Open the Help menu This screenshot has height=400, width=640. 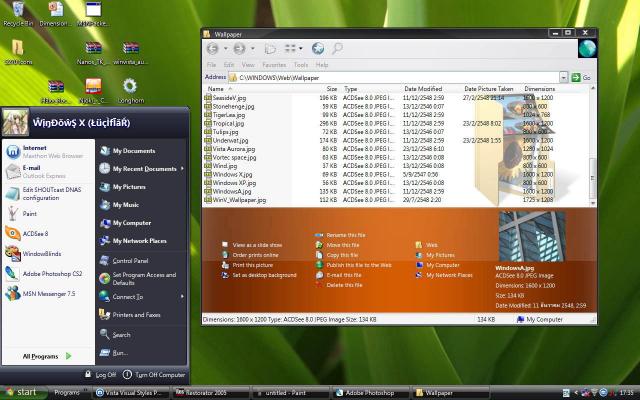[x=322, y=65]
